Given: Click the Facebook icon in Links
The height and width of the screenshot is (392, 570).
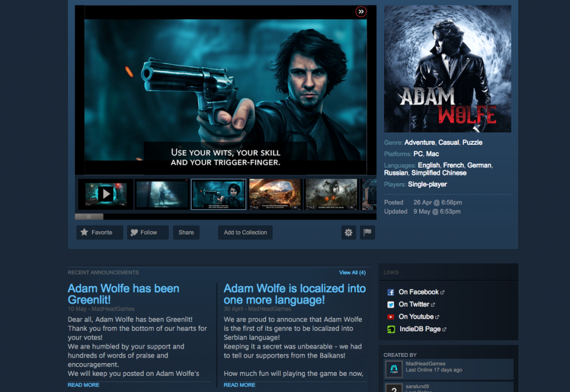Looking at the screenshot, I should 391,292.
